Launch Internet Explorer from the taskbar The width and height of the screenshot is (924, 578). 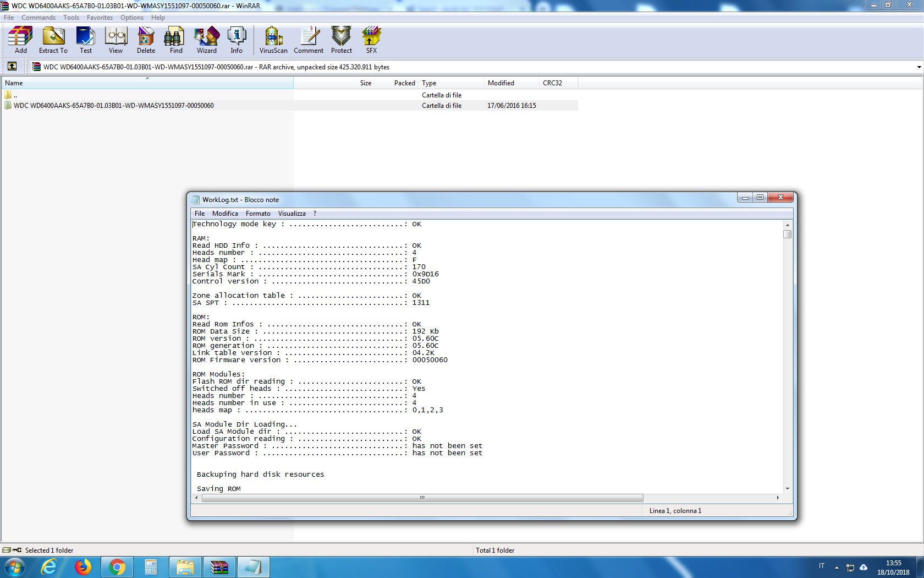click(x=49, y=567)
